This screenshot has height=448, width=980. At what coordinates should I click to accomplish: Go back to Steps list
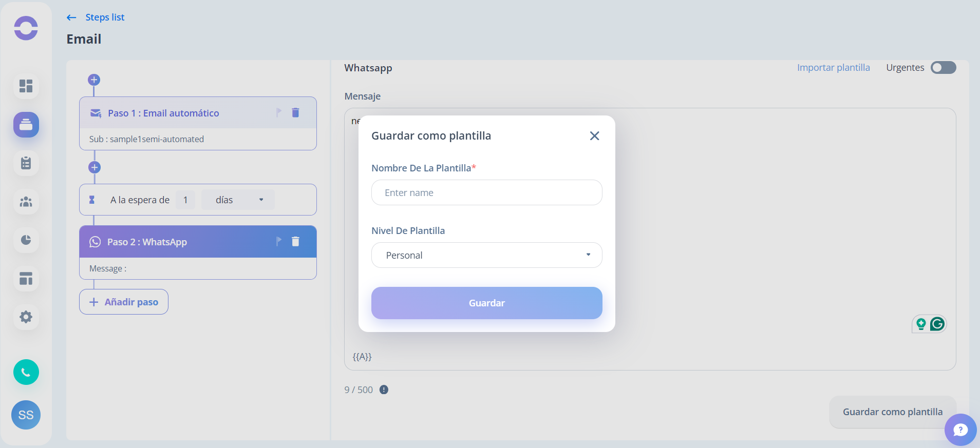tap(96, 17)
